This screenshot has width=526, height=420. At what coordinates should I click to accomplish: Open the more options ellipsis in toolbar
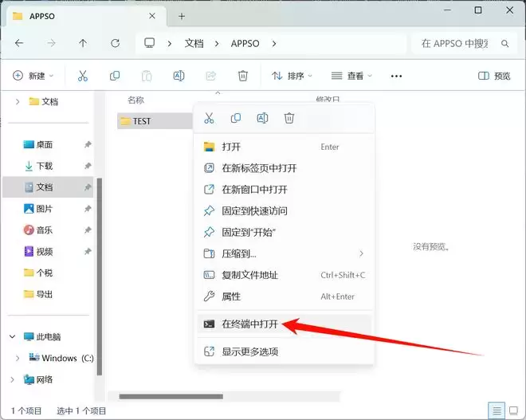click(396, 76)
